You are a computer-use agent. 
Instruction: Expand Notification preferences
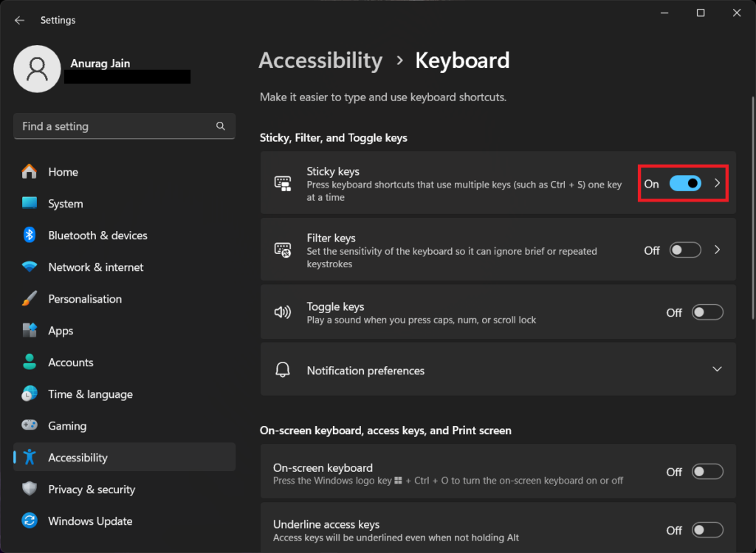[716, 369]
